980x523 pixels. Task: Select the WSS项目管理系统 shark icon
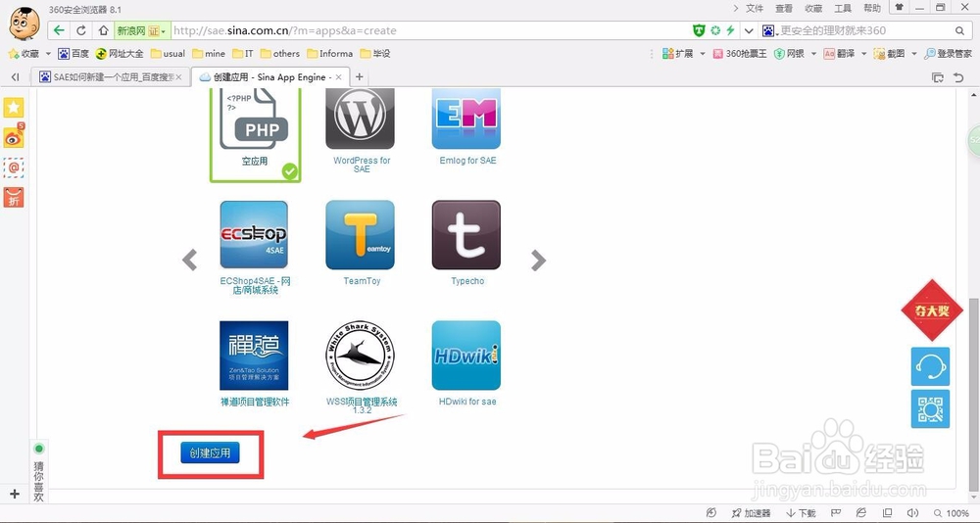[360, 355]
